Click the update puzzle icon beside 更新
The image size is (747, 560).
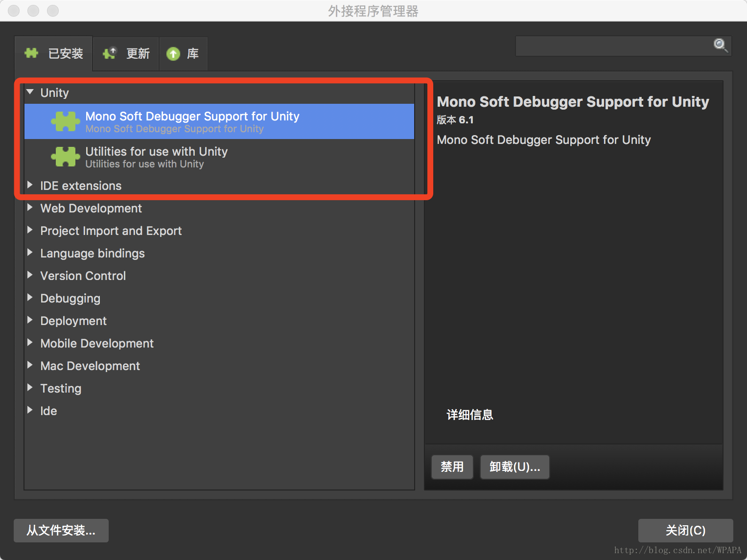(110, 53)
